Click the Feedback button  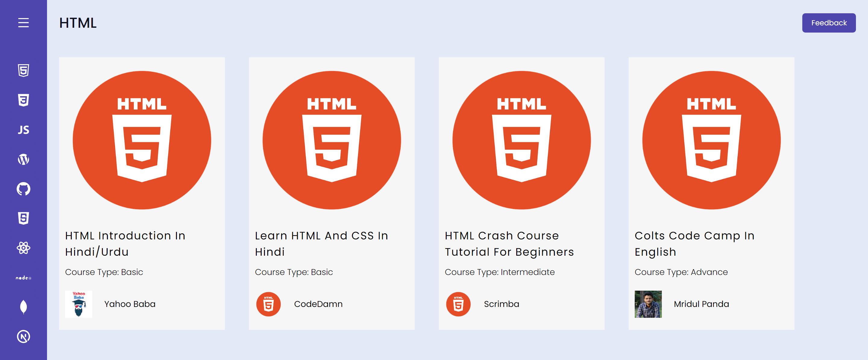click(x=829, y=23)
